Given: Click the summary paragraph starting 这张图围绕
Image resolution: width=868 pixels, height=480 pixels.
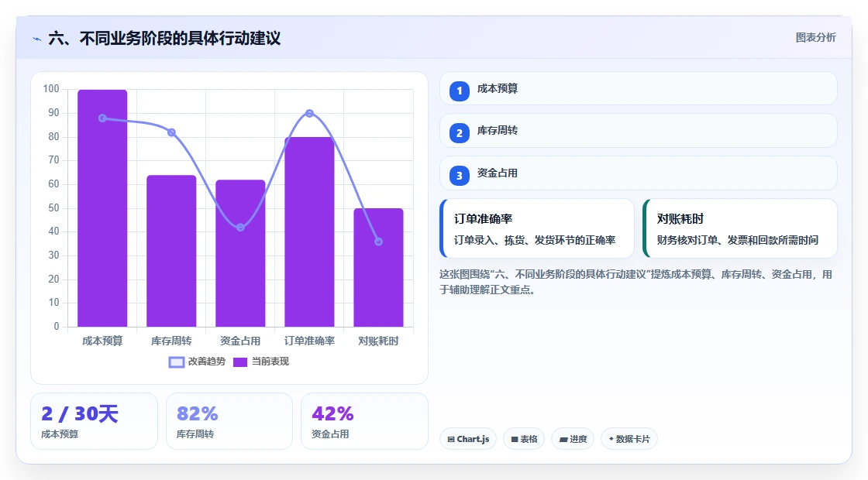Looking at the screenshot, I should point(635,282).
